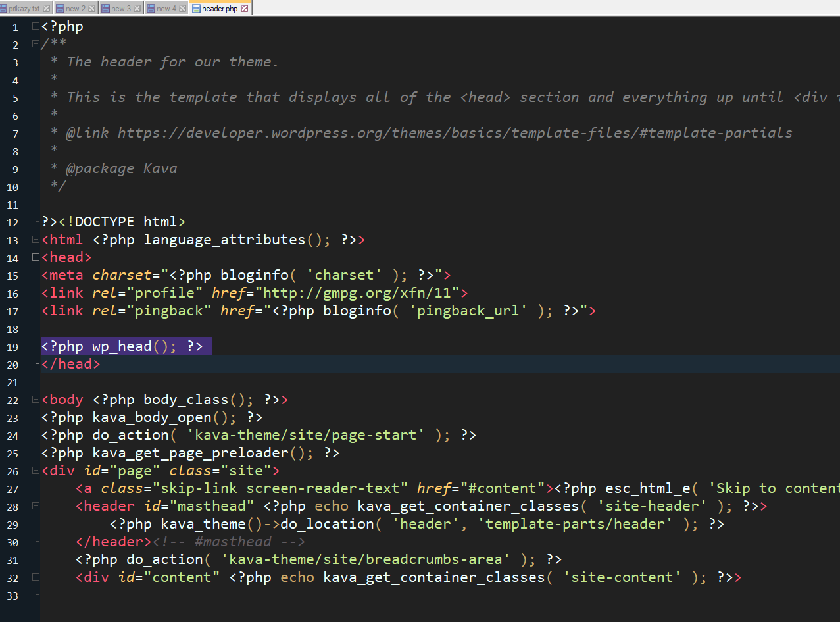Screen dimensions: 840x622
Task: Click the floppy icon on the new 4 tab
Action: [152, 8]
